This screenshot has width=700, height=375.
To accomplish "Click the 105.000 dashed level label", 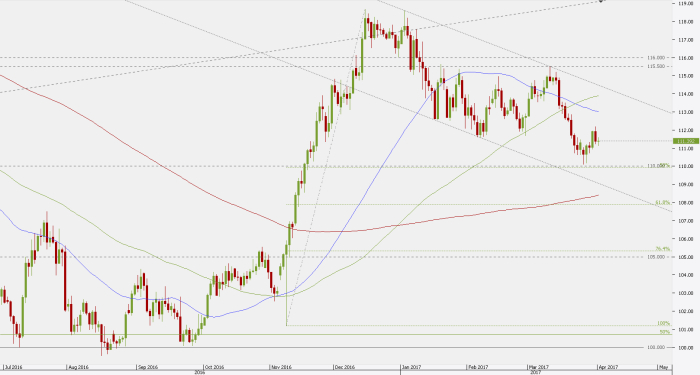I will point(661,257).
